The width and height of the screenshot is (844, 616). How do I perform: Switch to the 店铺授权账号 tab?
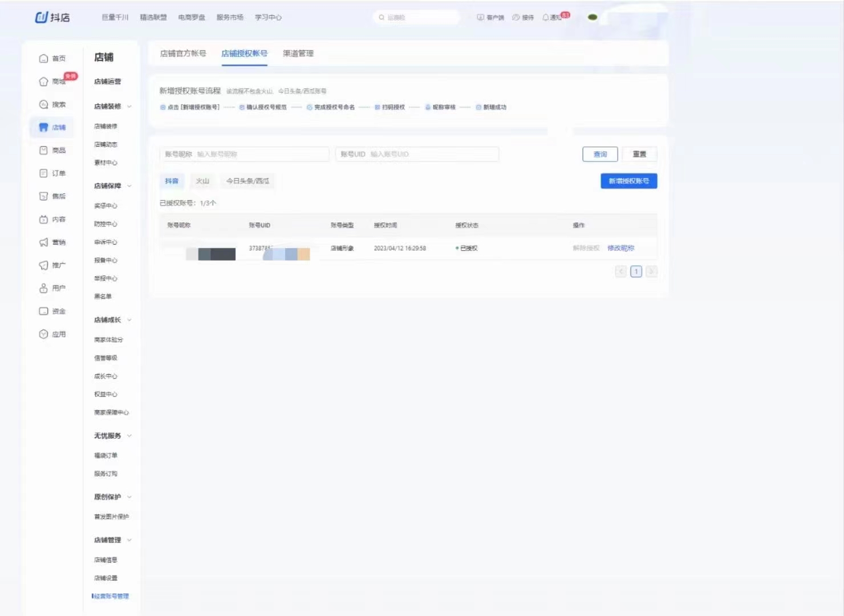pos(244,54)
